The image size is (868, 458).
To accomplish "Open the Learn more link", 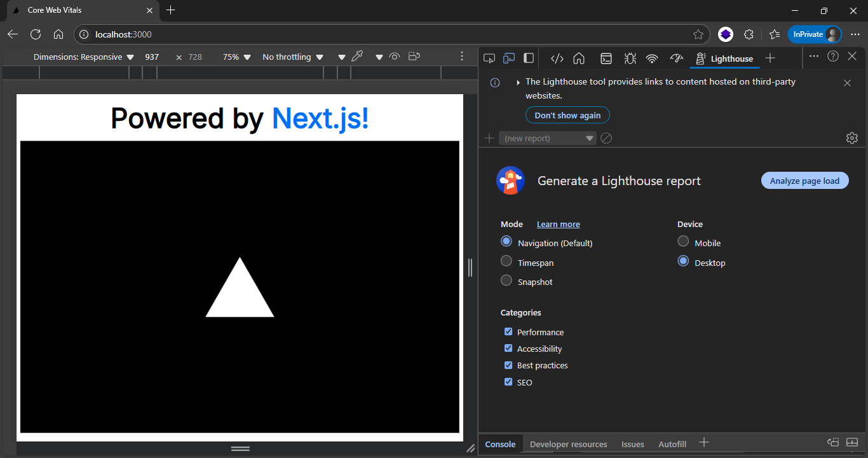I will [558, 224].
